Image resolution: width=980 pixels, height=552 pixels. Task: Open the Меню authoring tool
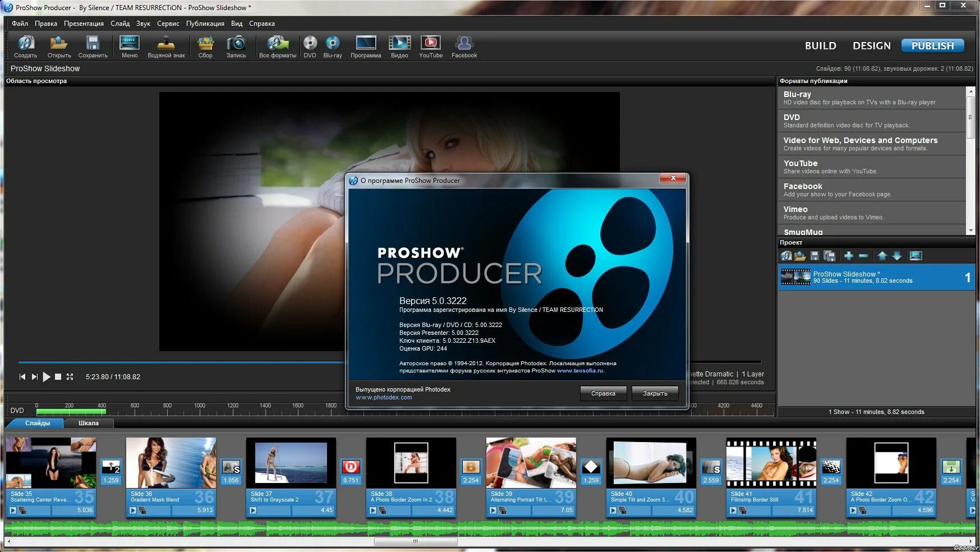130,46
